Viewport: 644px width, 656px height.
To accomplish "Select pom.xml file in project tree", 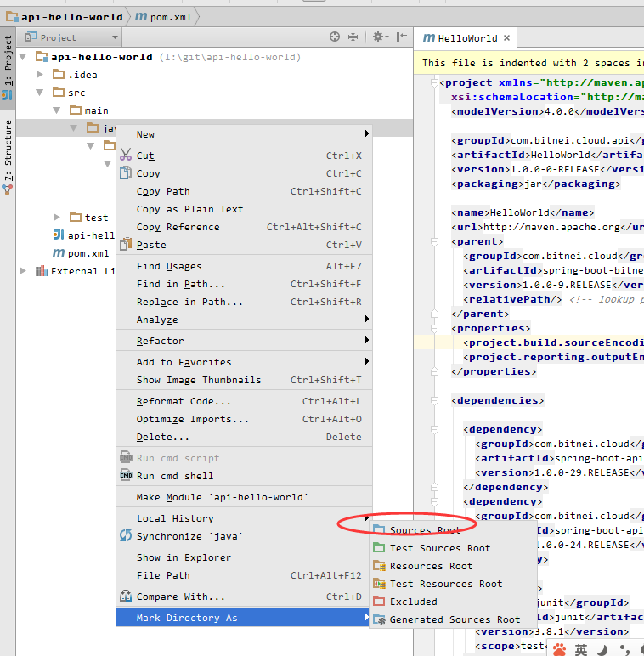I will coord(81,253).
